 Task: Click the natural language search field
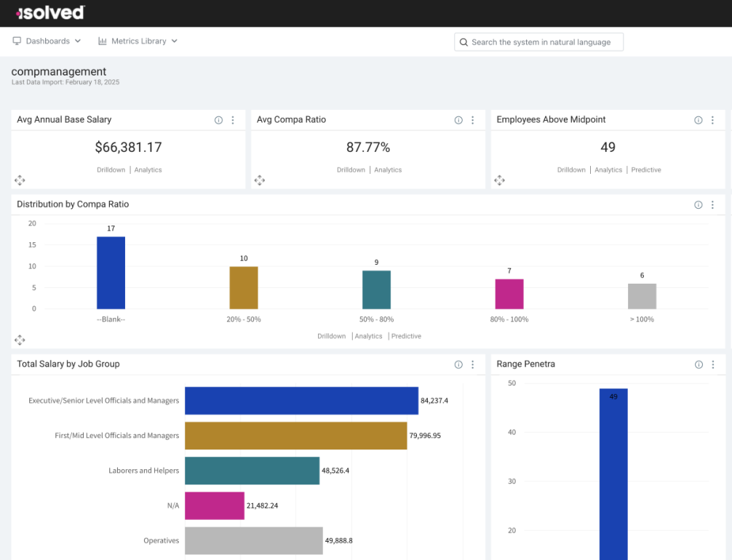point(538,42)
